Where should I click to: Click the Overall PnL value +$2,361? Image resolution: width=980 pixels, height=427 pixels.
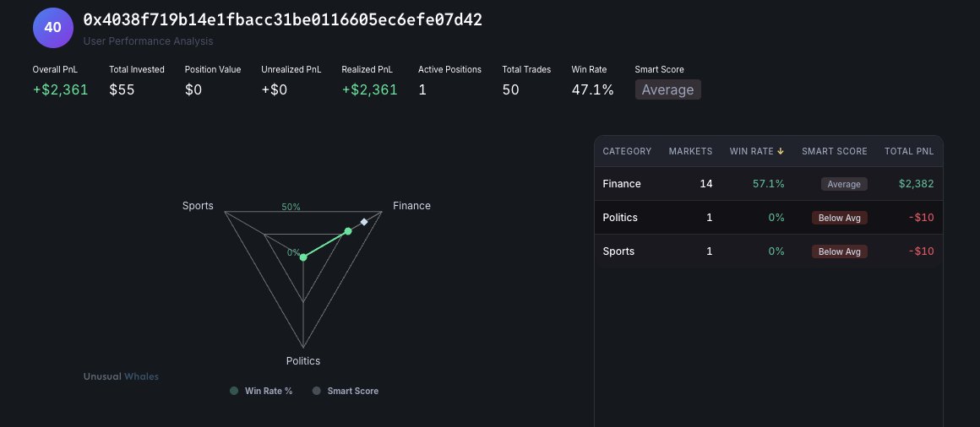pos(60,89)
